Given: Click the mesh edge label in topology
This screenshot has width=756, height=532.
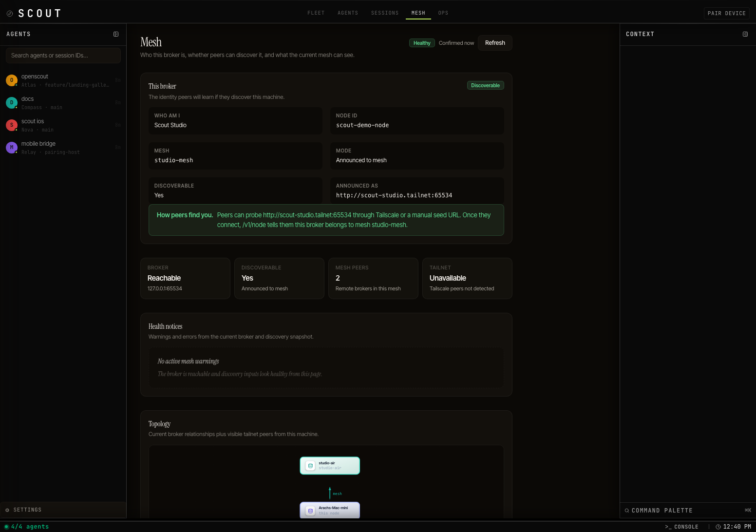Looking at the screenshot, I should pyautogui.click(x=337, y=494).
